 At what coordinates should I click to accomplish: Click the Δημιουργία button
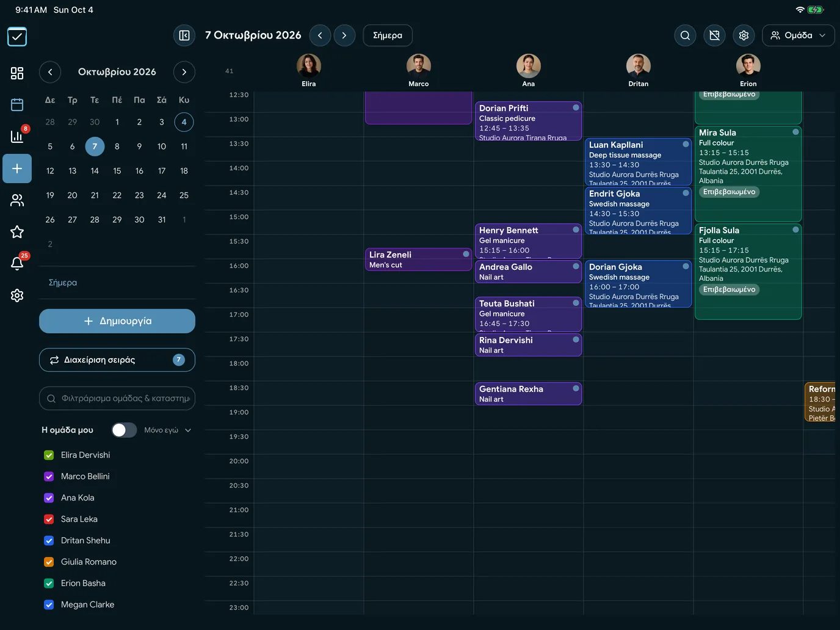pyautogui.click(x=117, y=321)
